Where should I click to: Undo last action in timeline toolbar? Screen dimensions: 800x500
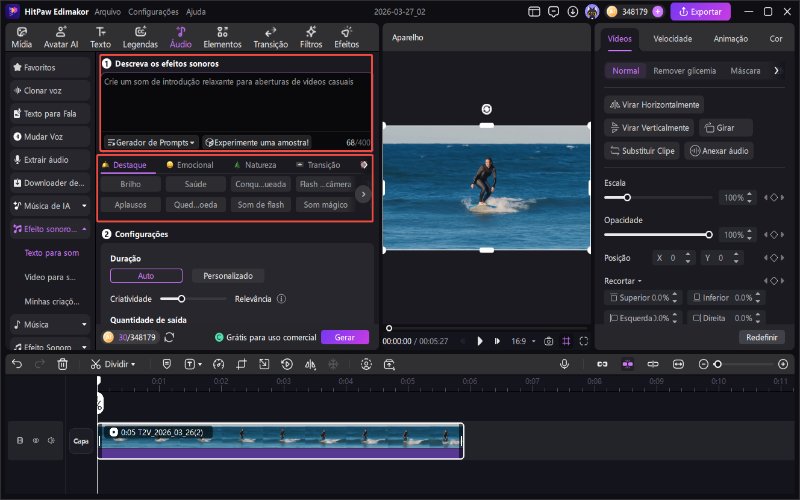(17, 364)
